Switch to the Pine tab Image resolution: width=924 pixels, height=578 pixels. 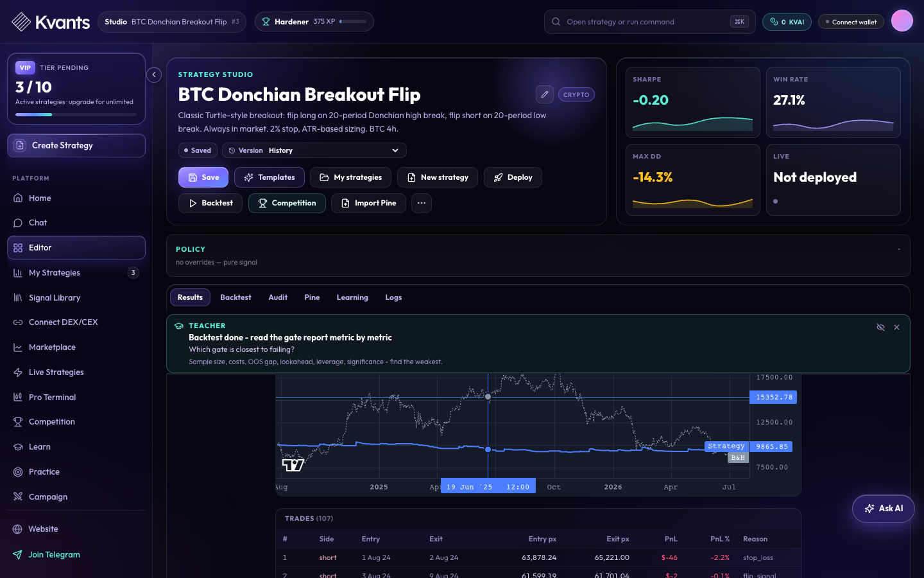click(x=312, y=297)
